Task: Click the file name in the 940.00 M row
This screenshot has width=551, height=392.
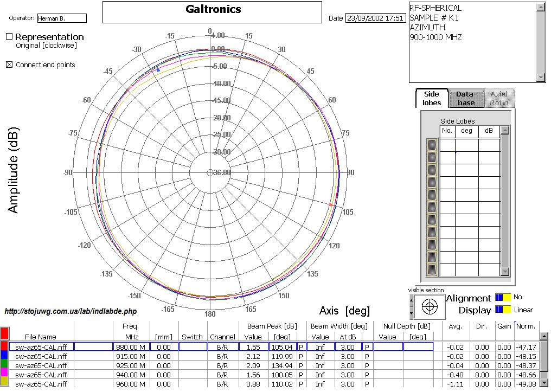Action: (41, 375)
